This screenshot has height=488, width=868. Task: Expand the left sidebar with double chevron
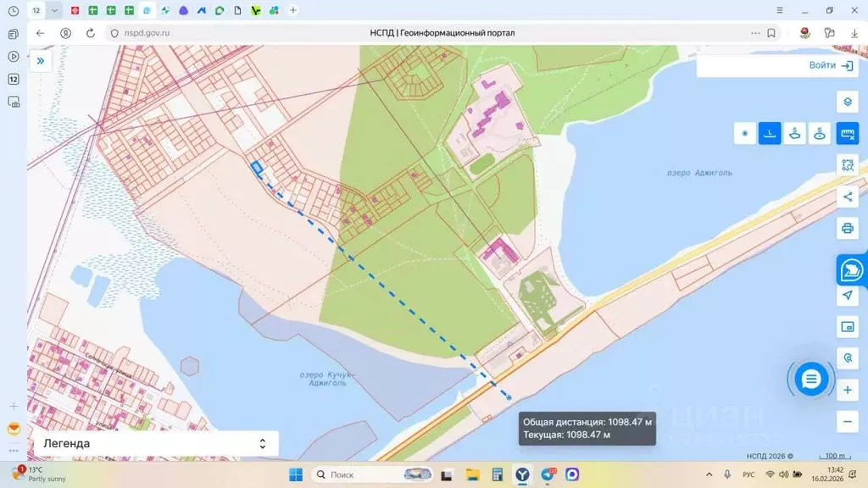pos(40,61)
